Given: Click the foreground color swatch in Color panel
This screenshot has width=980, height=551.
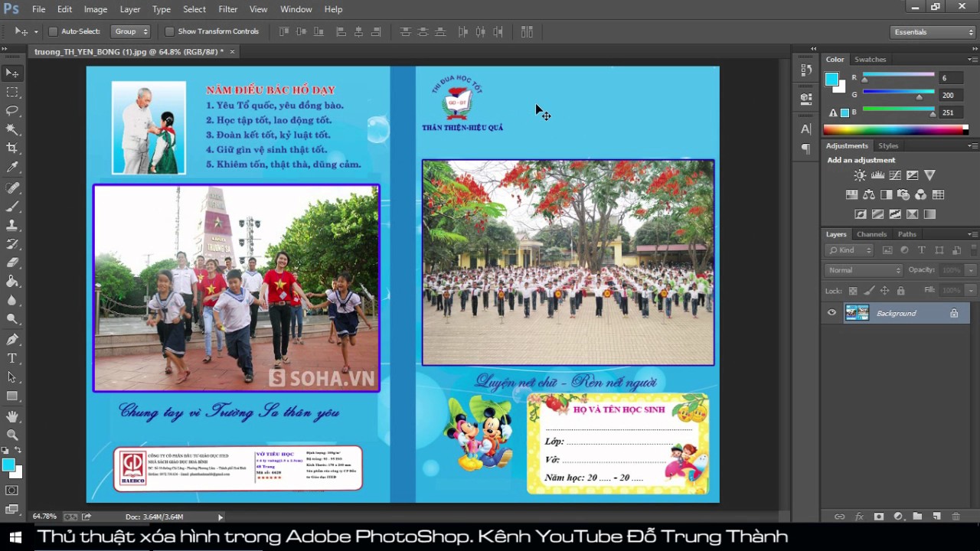Looking at the screenshot, I should [x=831, y=79].
